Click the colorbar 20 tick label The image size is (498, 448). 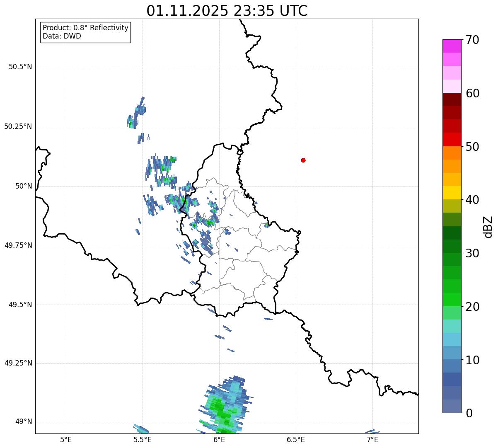472,307
